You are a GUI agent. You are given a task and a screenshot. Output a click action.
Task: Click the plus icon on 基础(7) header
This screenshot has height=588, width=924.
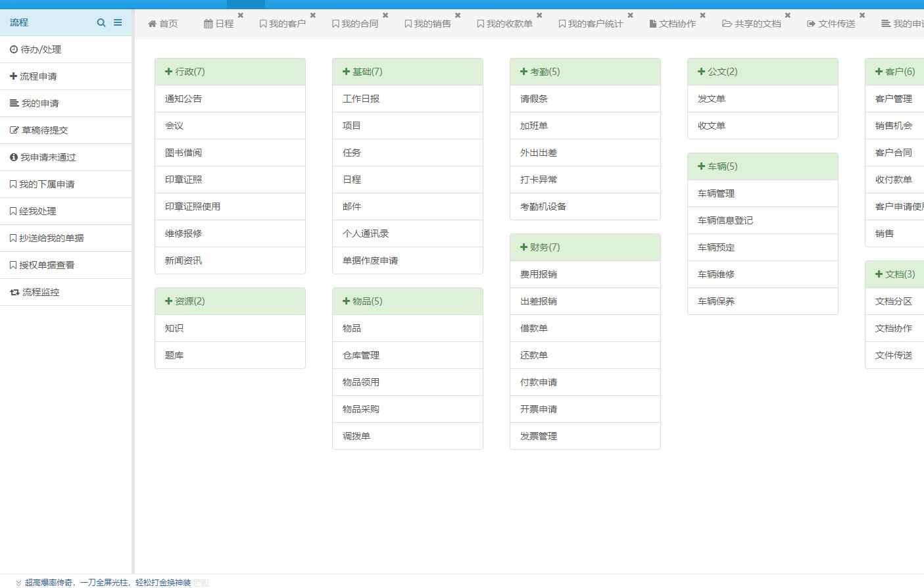347,72
